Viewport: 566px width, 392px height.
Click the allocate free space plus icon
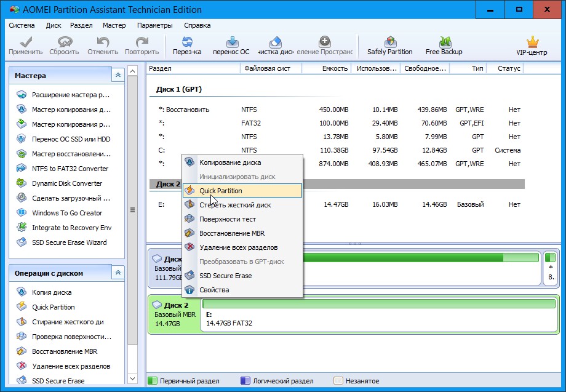324,46
